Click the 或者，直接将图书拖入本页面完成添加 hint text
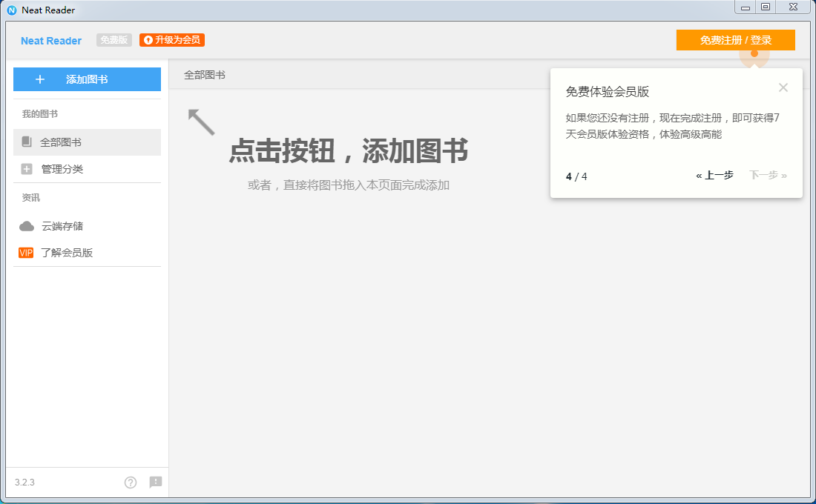816x504 pixels. [x=348, y=185]
